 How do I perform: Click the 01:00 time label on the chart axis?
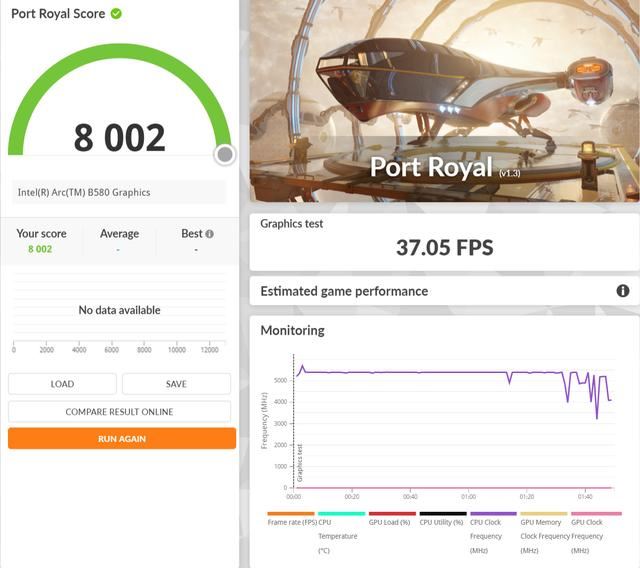click(x=469, y=497)
